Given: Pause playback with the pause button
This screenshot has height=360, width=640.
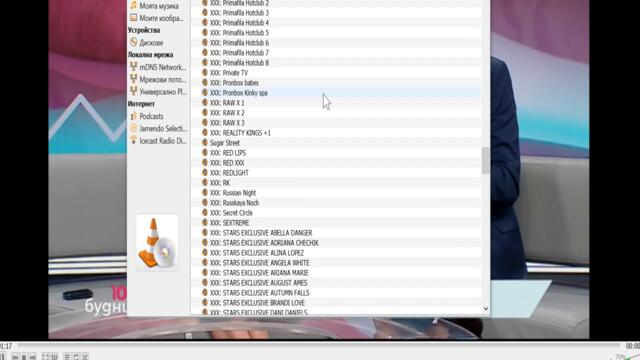Looking at the screenshot, I should (3, 357).
